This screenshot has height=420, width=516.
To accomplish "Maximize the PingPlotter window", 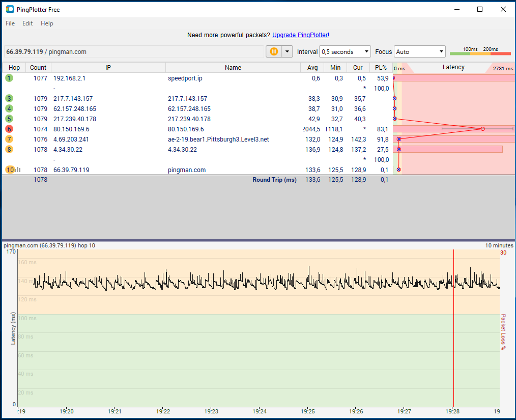I will [480, 9].
